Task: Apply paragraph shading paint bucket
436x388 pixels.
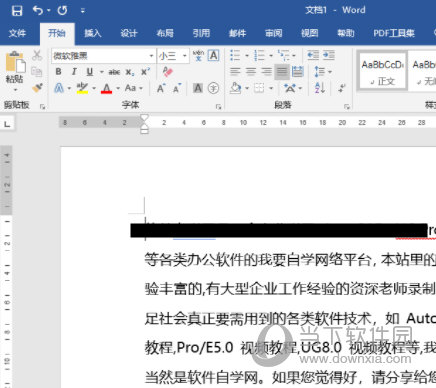Action: tap(235, 88)
